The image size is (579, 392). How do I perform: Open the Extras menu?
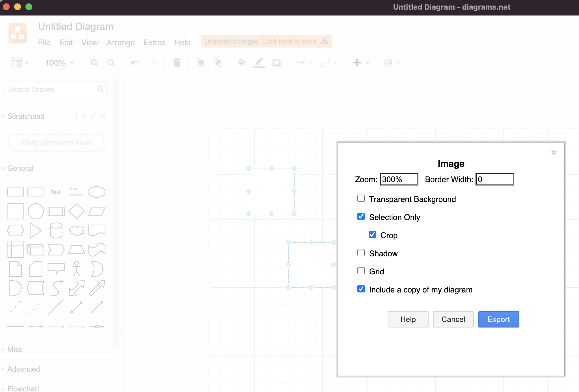(x=154, y=42)
